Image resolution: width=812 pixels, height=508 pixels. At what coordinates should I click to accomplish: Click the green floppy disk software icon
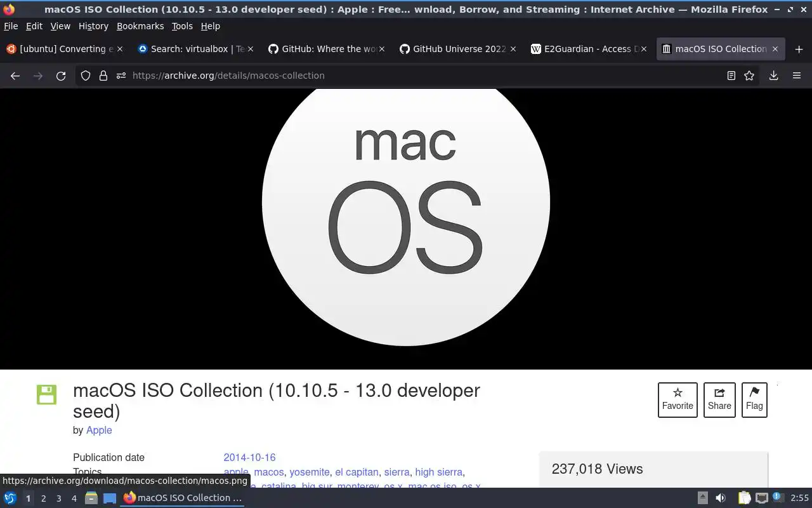(46, 394)
